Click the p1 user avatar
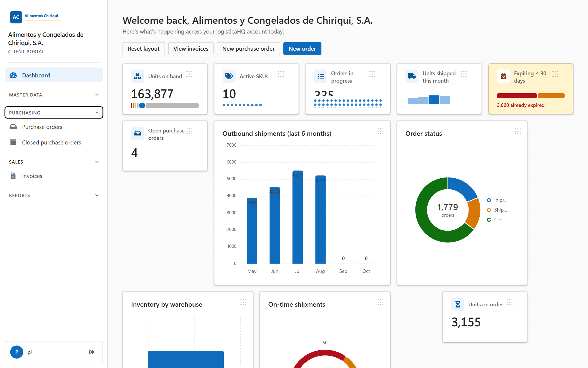Viewport: 588px width, 368px height. tap(17, 352)
